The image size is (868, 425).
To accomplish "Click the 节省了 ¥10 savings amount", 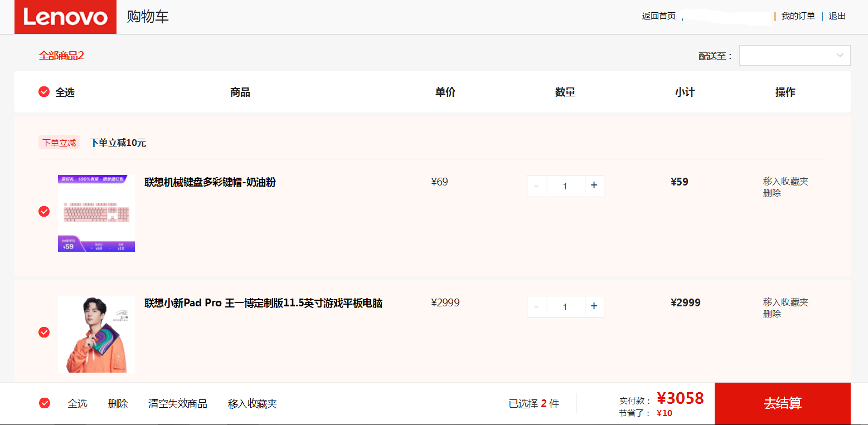I will point(665,413).
